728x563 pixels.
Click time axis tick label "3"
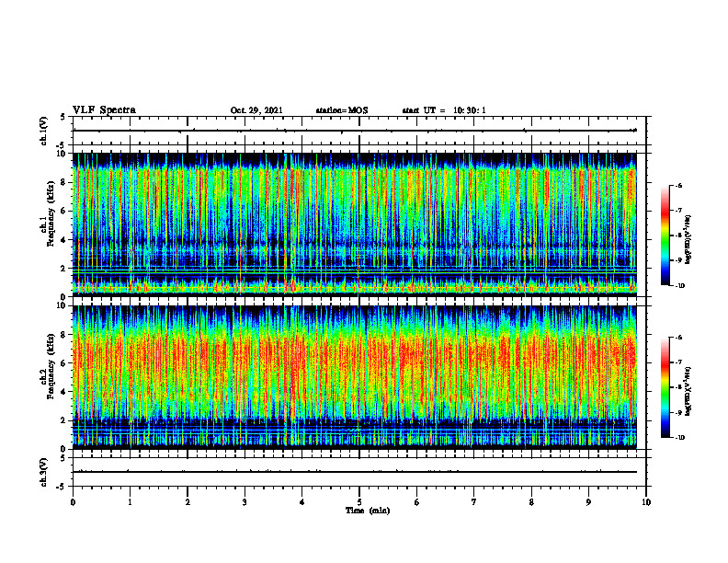tap(245, 502)
